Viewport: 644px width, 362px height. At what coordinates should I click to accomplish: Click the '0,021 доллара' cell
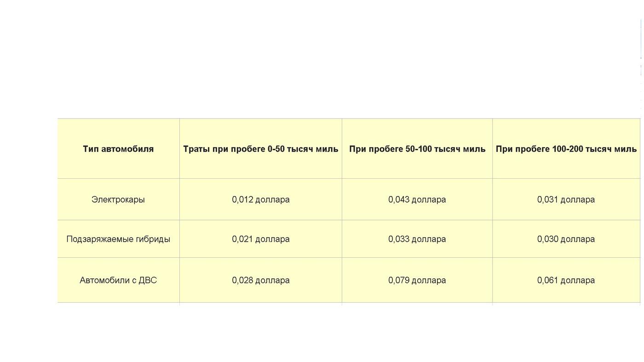click(260, 239)
